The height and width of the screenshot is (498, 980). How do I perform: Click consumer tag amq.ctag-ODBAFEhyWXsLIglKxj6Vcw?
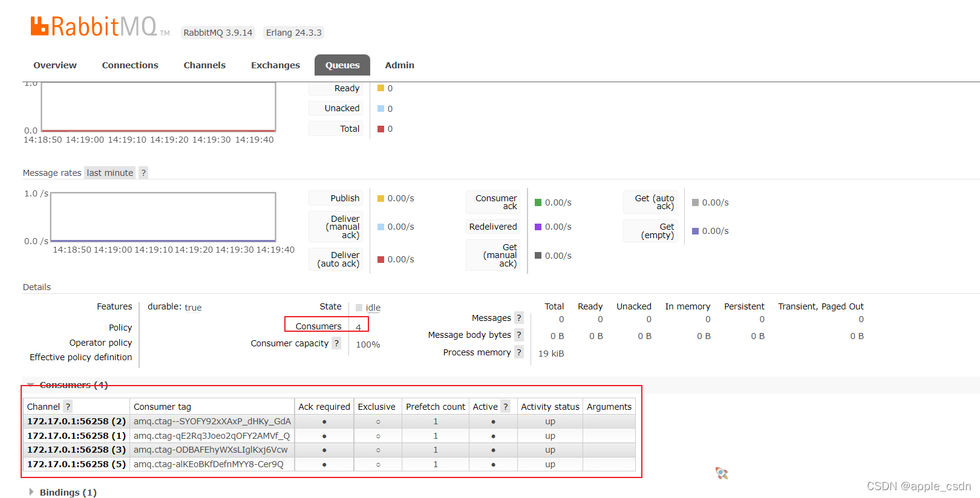pyautogui.click(x=211, y=450)
